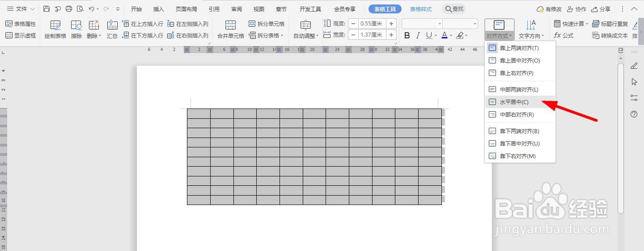Insert column to the right (在右侧插入列)
Image resolution: width=644 pixels, height=251 pixels.
coord(188,35)
